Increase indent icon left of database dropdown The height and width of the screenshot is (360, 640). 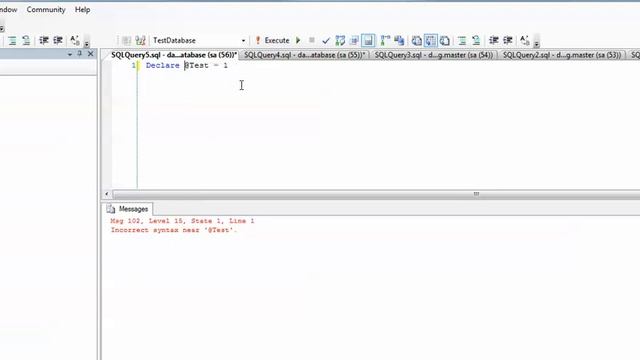pyautogui.click(x=58, y=40)
